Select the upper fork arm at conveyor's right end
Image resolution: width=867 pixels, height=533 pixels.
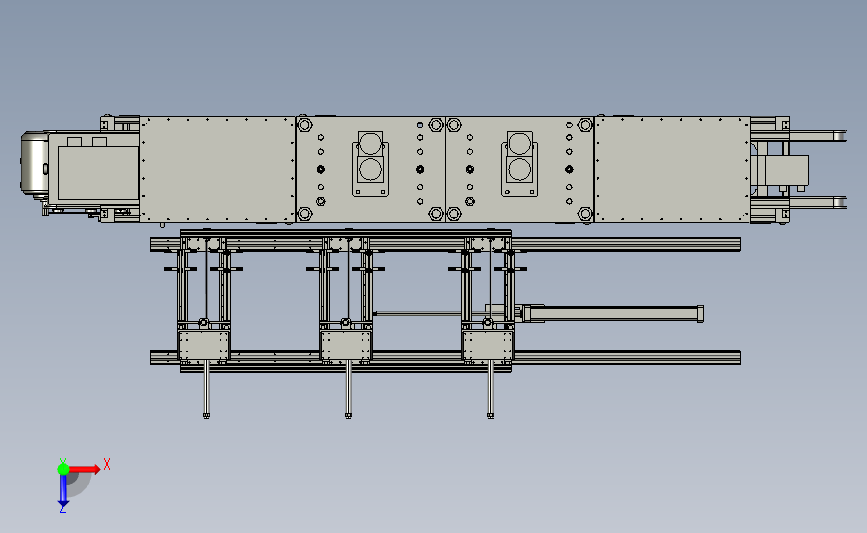818,136
